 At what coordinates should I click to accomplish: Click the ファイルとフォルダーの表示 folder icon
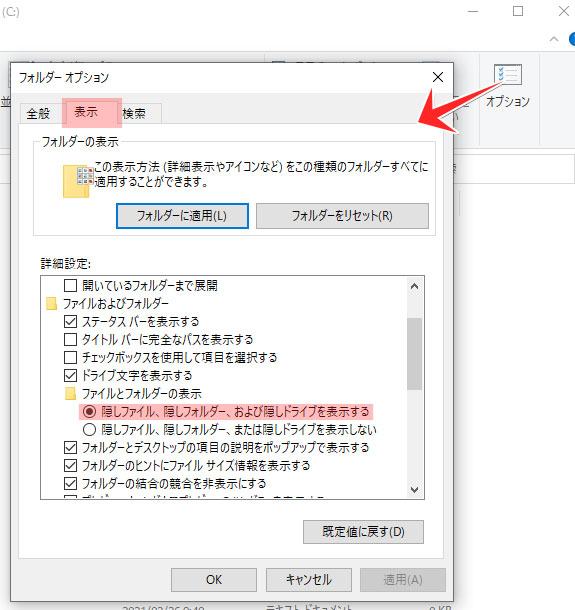point(70,394)
